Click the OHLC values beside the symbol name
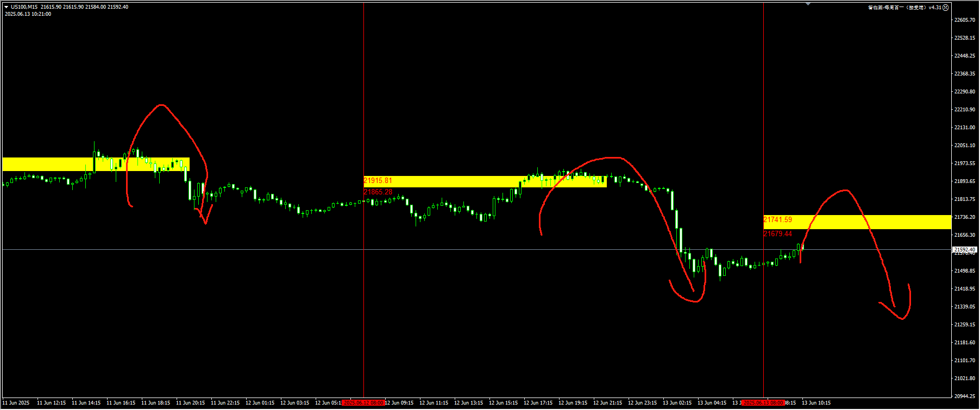 coord(84,7)
